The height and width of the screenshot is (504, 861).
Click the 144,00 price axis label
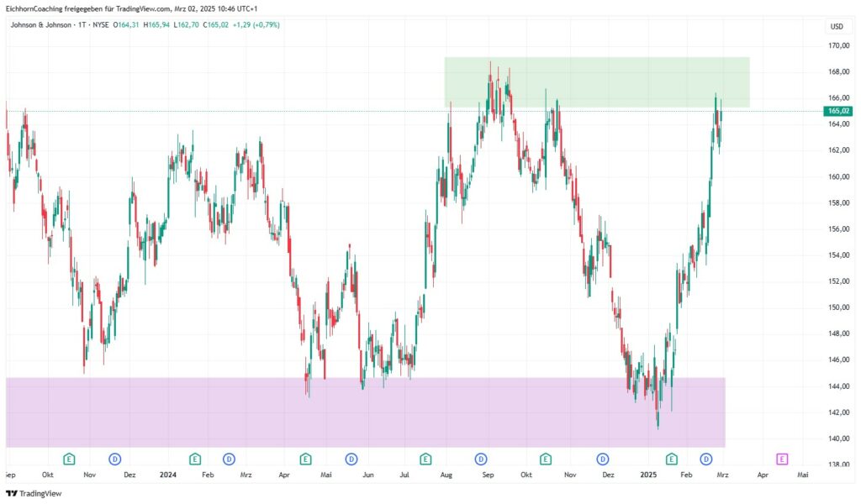[838, 386]
